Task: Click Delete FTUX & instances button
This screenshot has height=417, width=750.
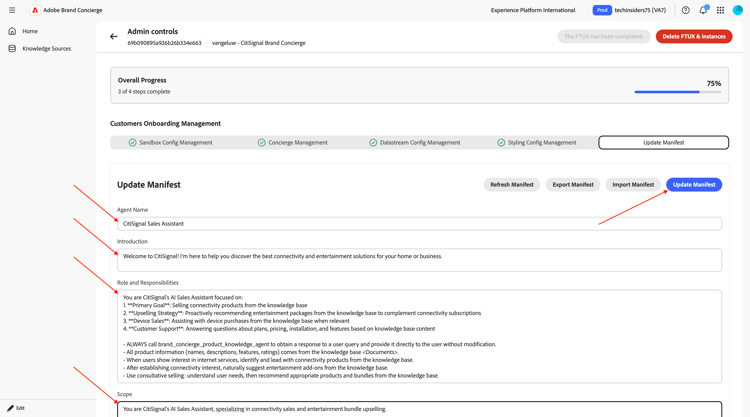Action: [694, 36]
